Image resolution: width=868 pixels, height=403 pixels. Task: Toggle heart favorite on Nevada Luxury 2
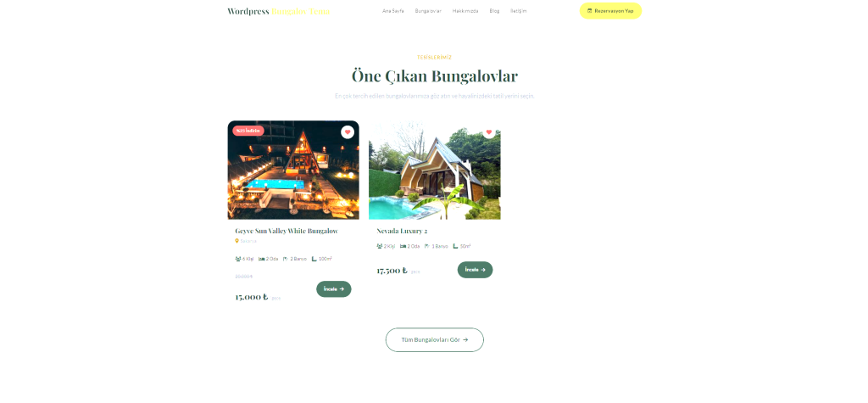489,132
